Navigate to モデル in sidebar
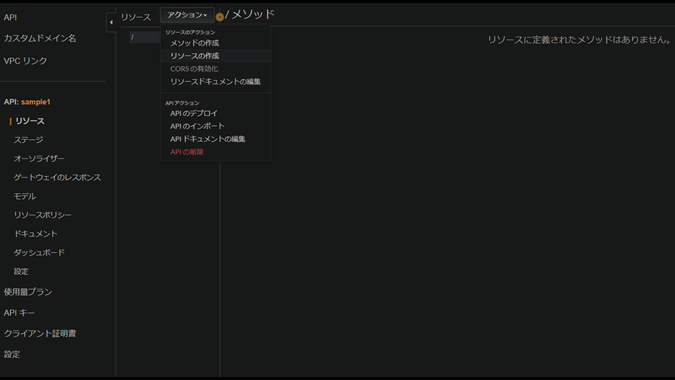 pos(25,196)
